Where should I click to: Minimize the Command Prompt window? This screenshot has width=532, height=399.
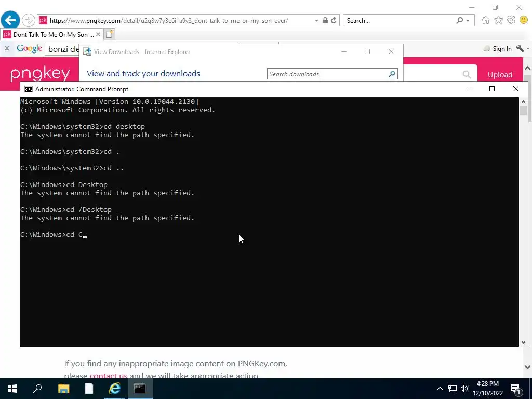(x=469, y=89)
